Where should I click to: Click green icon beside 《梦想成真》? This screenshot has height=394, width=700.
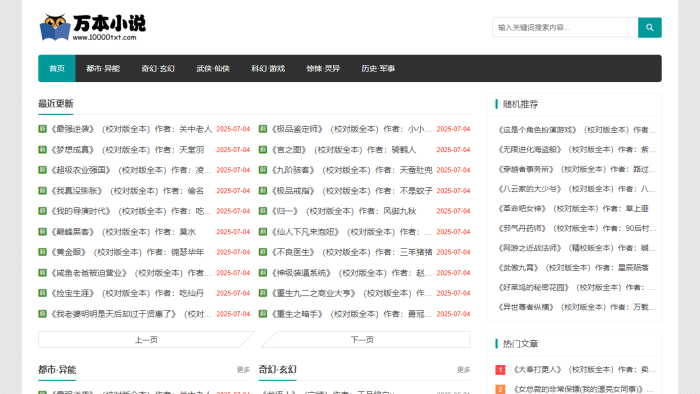42,149
